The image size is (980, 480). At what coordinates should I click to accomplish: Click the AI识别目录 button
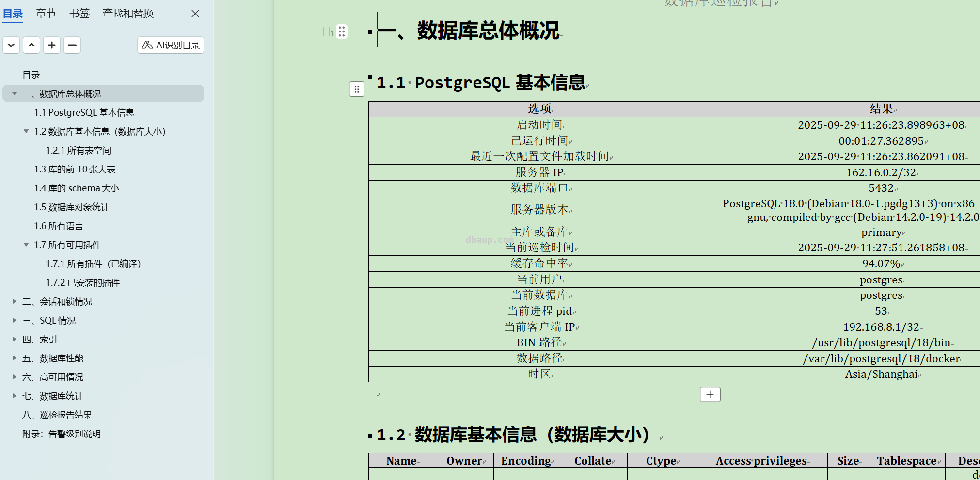pos(171,46)
